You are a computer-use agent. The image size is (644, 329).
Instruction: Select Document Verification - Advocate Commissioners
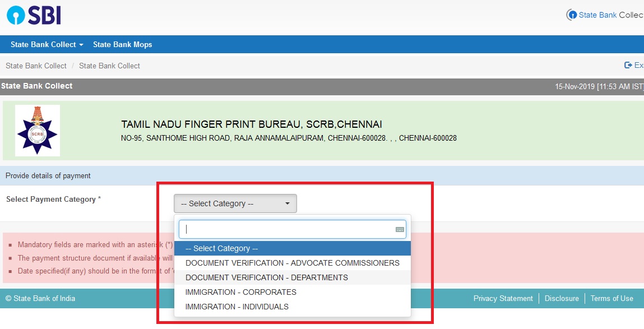point(292,263)
